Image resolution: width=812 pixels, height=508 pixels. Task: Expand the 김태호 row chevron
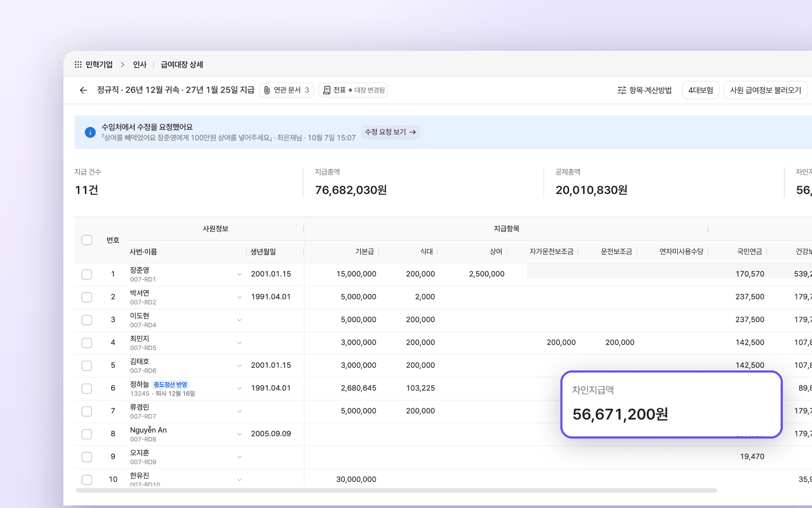point(239,366)
